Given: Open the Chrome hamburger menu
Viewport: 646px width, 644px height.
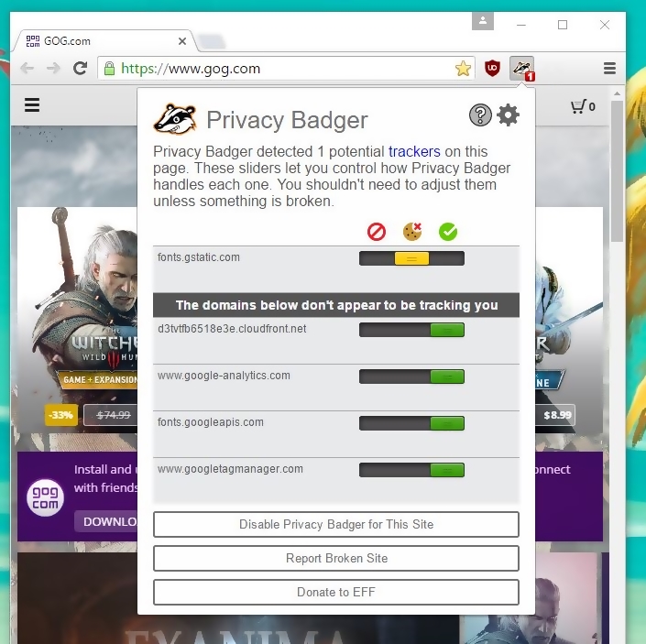Looking at the screenshot, I should (609, 68).
